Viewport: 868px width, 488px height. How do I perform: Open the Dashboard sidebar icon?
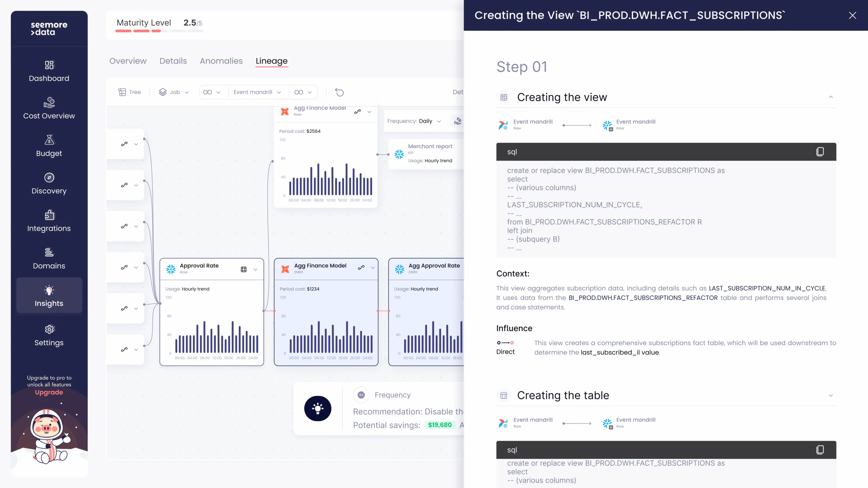pos(49,65)
